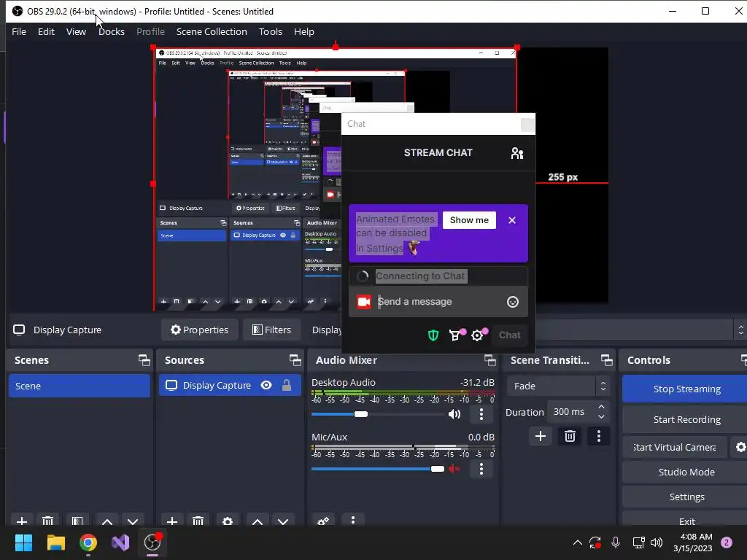
Task: Click Show me in emotes notice
Action: pyautogui.click(x=469, y=220)
